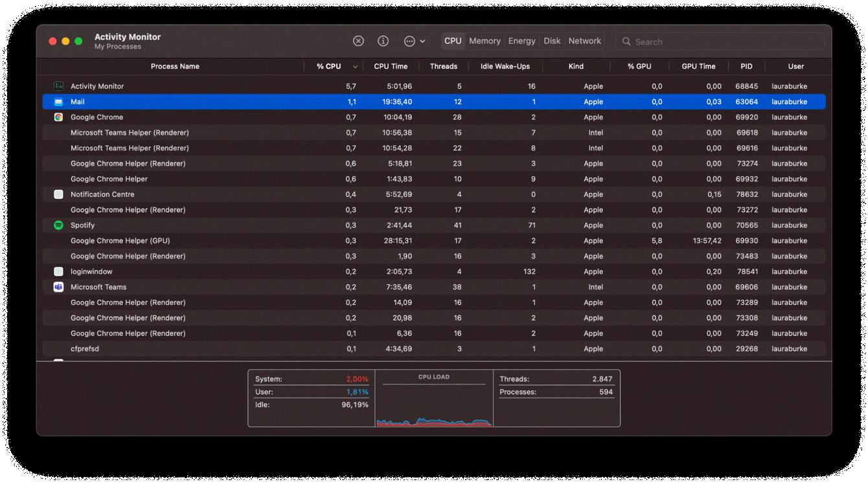
Task: Click the PID 70565 cell
Action: (x=747, y=225)
